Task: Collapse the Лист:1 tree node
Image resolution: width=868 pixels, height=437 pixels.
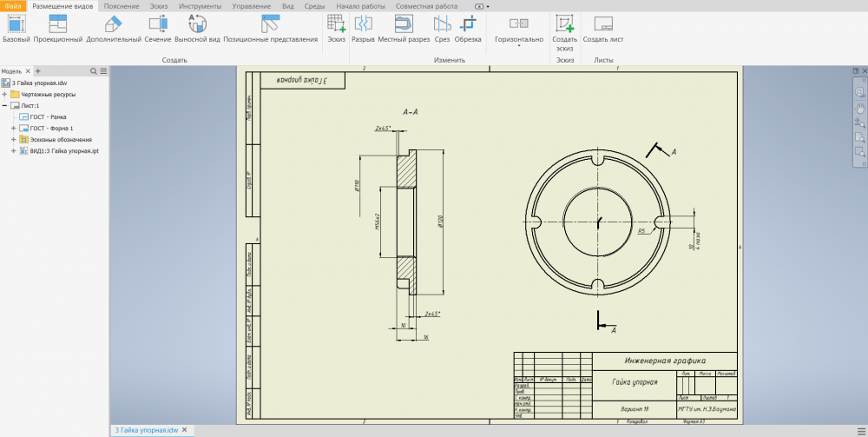Action: 4,105
